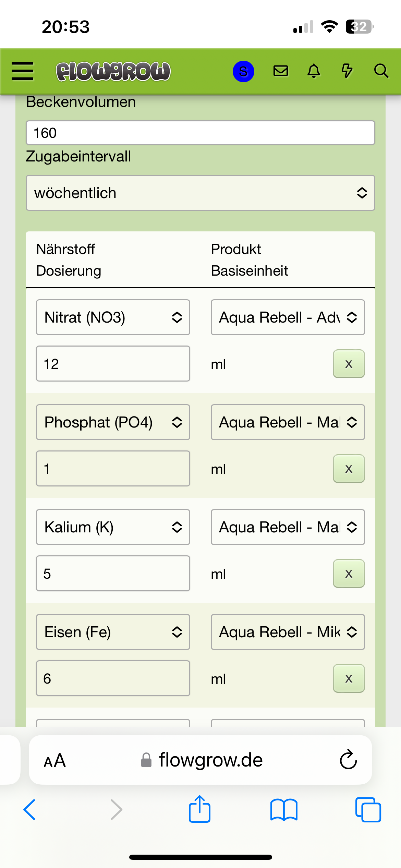401x868 pixels.
Task: Reload page in Safari address bar
Action: pyautogui.click(x=348, y=760)
